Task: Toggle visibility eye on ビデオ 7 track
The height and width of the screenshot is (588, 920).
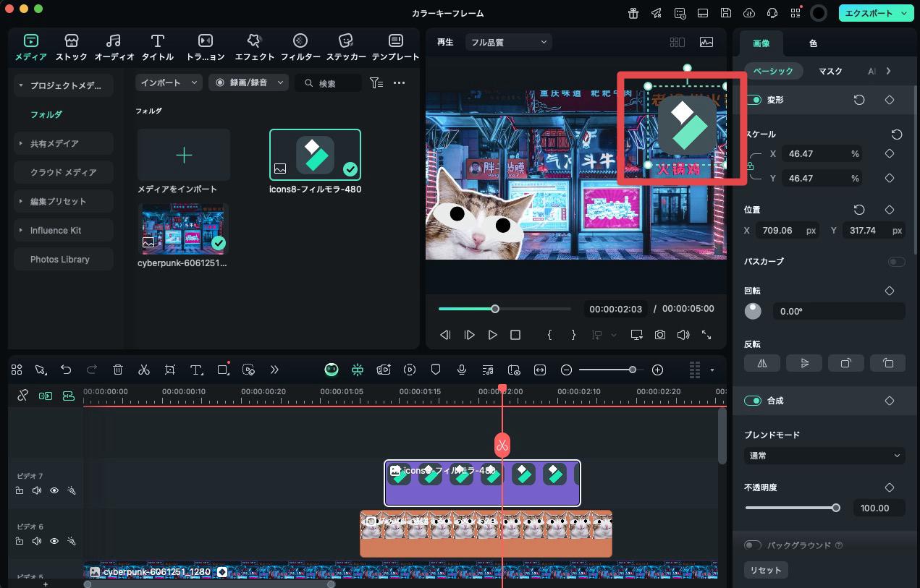Action: [54, 490]
